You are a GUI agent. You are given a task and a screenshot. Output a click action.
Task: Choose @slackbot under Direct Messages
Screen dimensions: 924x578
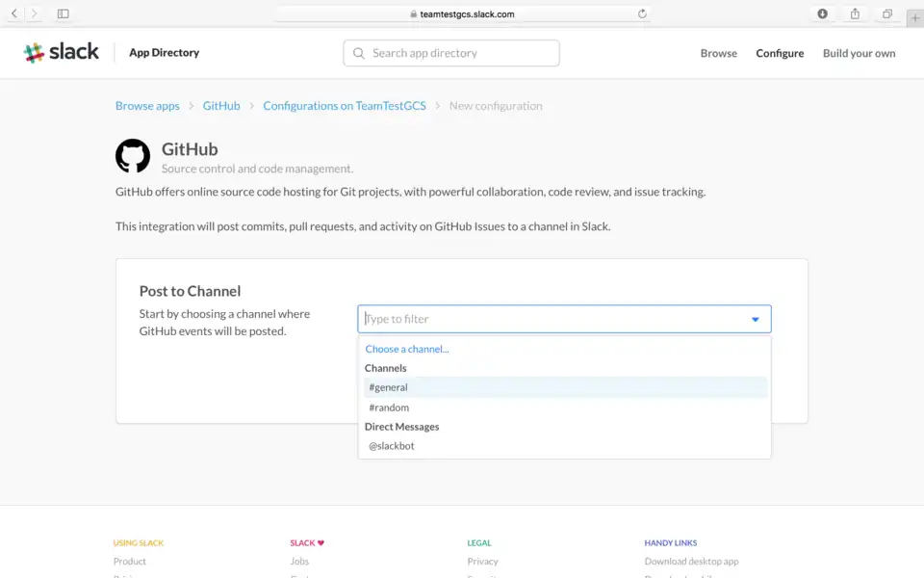click(x=392, y=446)
